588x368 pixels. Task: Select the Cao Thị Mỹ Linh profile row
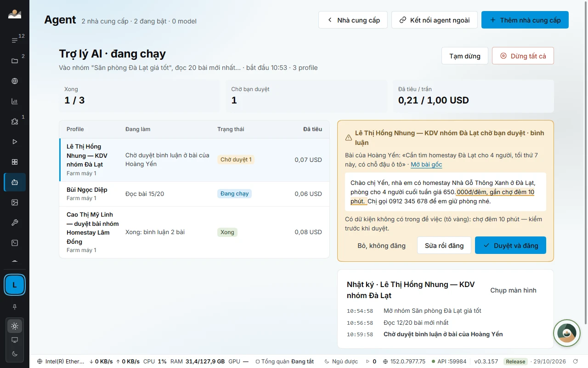[194, 232]
